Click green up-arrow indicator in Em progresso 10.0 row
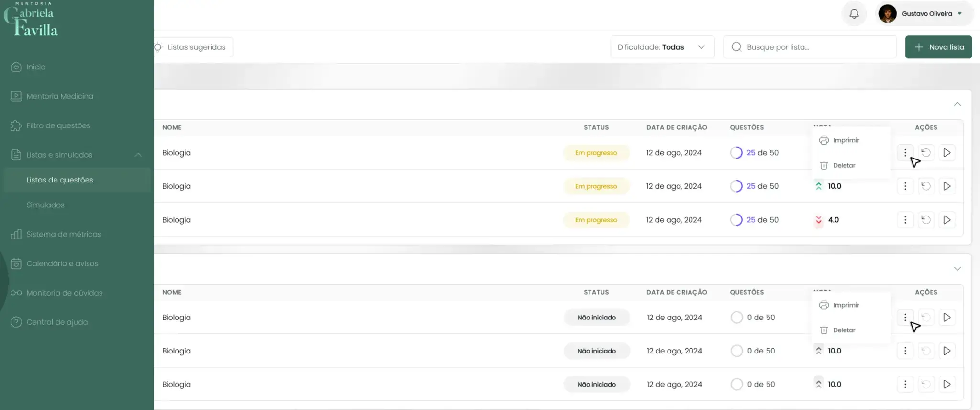This screenshot has height=410, width=980. click(x=819, y=186)
